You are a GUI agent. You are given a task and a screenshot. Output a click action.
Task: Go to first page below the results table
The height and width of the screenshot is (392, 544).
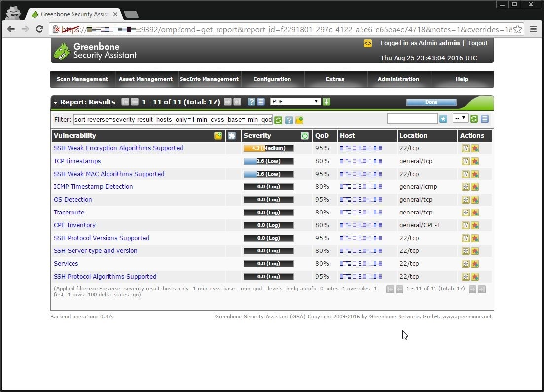coord(390,289)
